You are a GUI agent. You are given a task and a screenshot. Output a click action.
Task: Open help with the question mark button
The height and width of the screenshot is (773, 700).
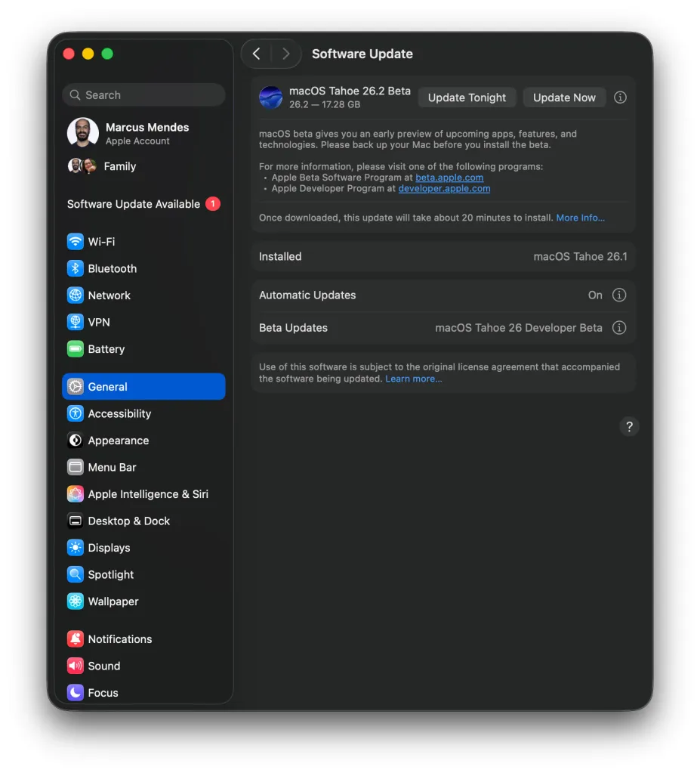click(629, 427)
